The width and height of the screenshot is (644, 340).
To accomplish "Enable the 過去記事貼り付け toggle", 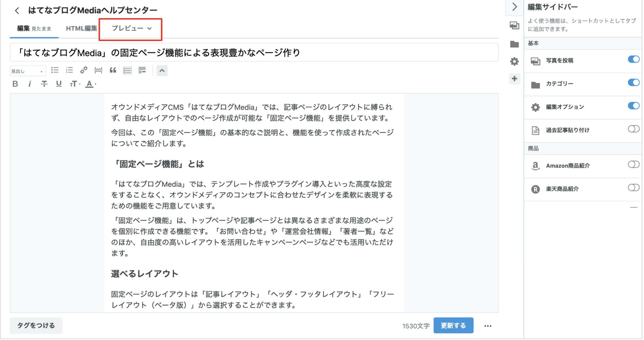I will 633,129.
